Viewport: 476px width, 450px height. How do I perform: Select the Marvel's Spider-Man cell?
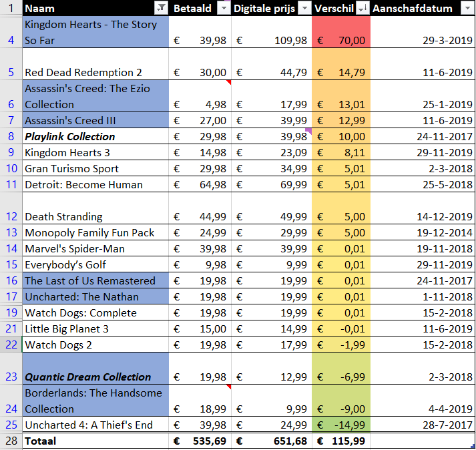95,248
